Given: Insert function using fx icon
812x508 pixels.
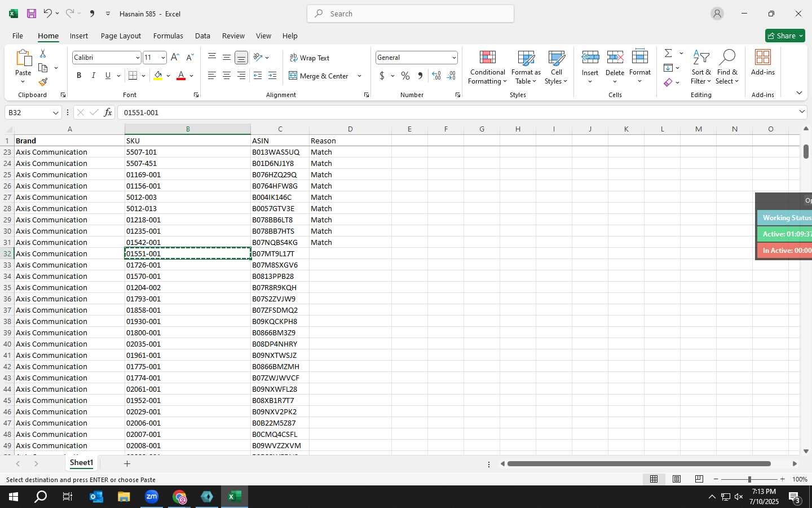Looking at the screenshot, I should point(108,112).
